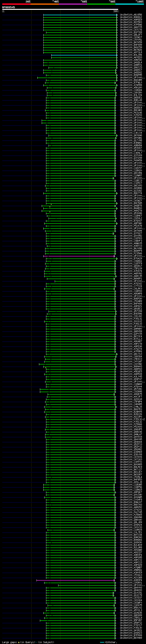Click label UniRef100_A9BKB4
The height and width of the screenshot is (644, 146).
[x=131, y=145]
